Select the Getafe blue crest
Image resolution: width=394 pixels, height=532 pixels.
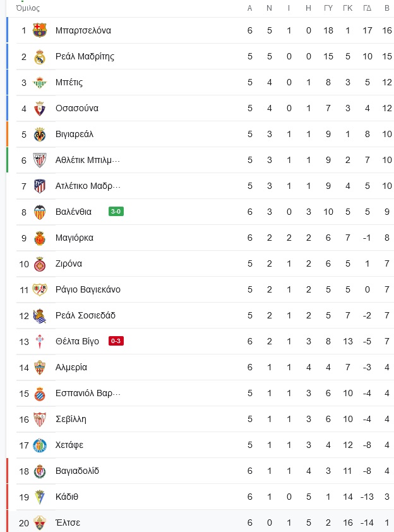tap(40, 445)
